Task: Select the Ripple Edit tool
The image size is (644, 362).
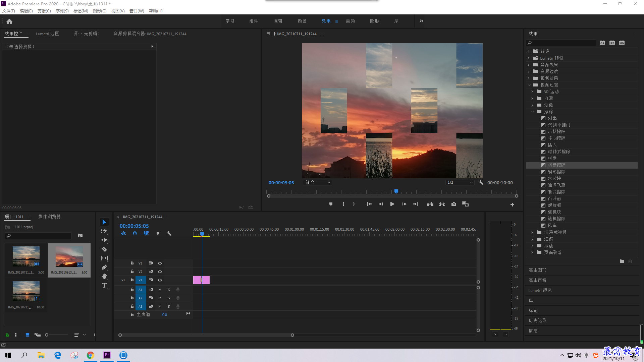Action: (104, 240)
